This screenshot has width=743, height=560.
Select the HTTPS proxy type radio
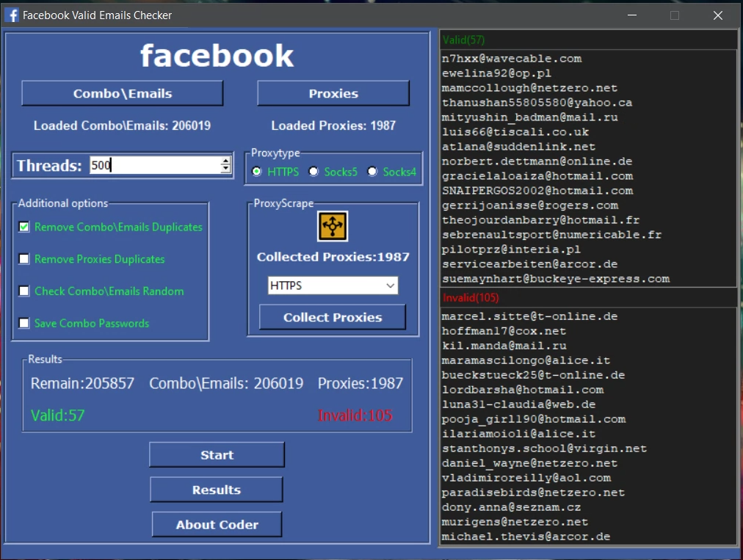[256, 172]
